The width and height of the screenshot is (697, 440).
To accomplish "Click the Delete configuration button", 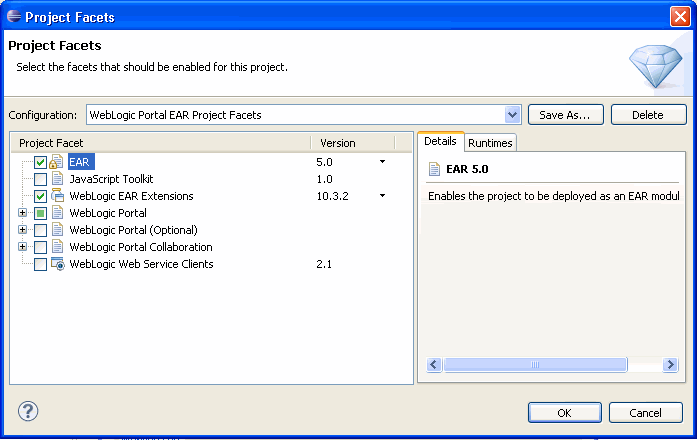I will point(649,115).
